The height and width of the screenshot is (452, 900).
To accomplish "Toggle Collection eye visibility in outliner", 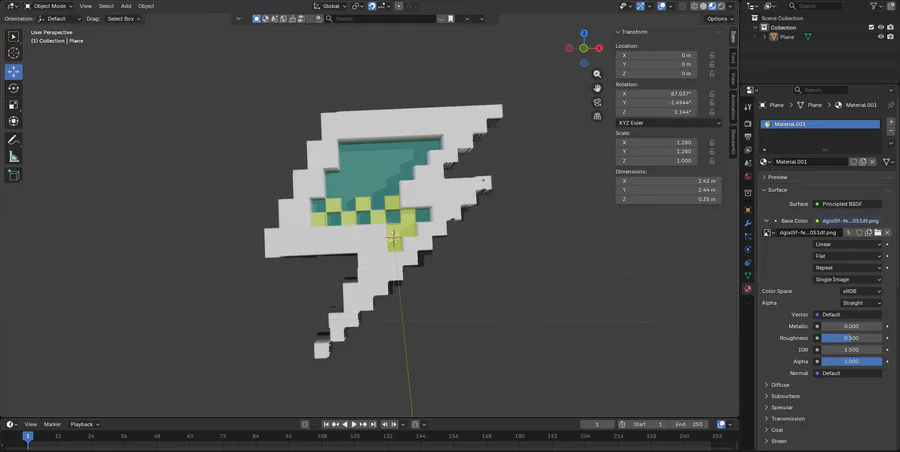I will click(x=881, y=28).
